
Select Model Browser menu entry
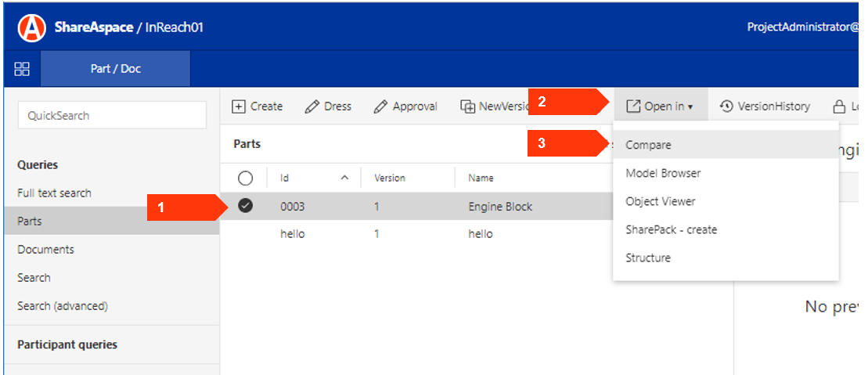tap(663, 173)
